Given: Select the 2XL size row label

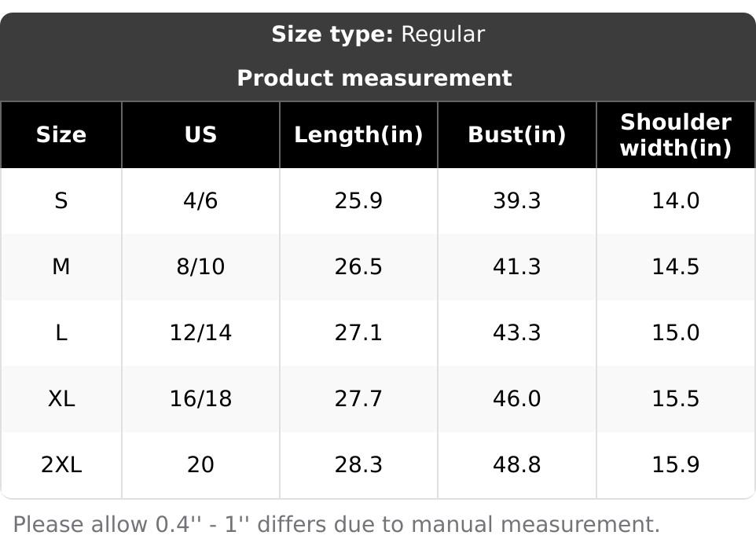Looking at the screenshot, I should coord(61,465).
